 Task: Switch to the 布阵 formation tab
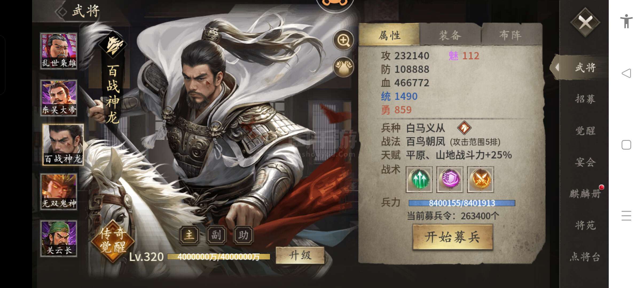click(511, 35)
